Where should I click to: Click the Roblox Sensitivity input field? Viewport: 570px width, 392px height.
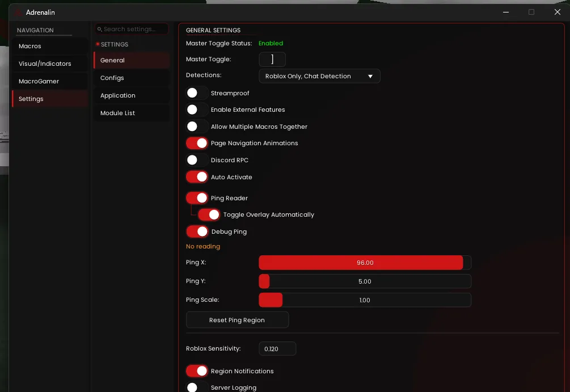tap(277, 349)
